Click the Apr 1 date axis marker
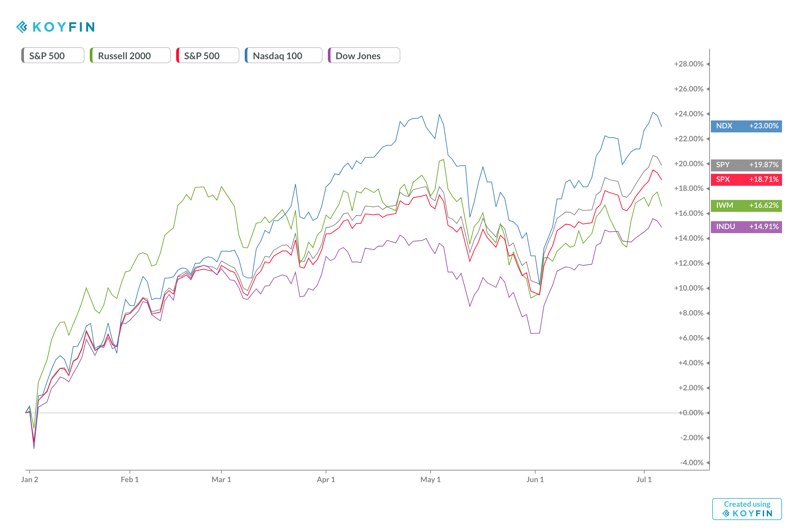798x532 pixels. (x=326, y=479)
